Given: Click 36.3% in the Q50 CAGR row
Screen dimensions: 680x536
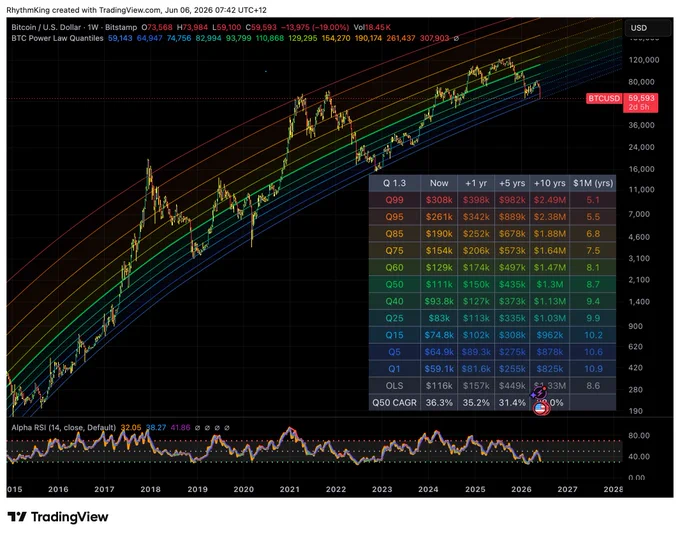Looking at the screenshot, I should click(439, 402).
